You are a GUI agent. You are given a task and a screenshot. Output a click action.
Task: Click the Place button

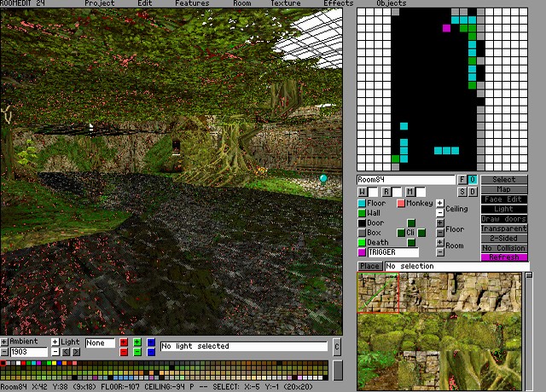point(369,267)
